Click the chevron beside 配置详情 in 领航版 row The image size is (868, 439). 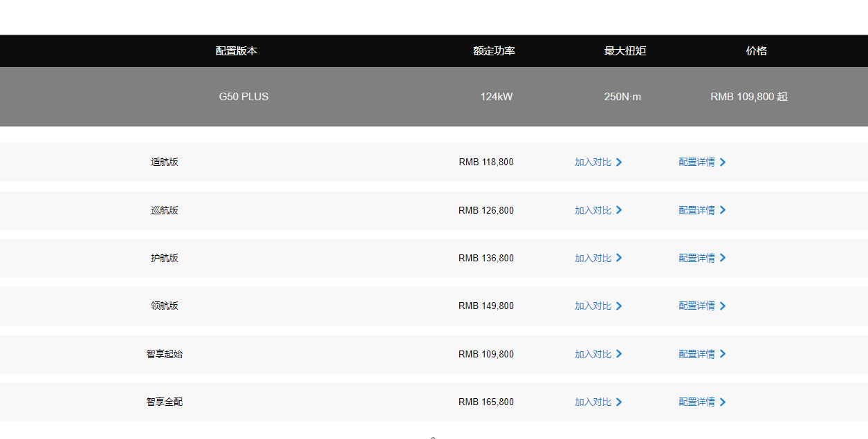click(x=723, y=306)
